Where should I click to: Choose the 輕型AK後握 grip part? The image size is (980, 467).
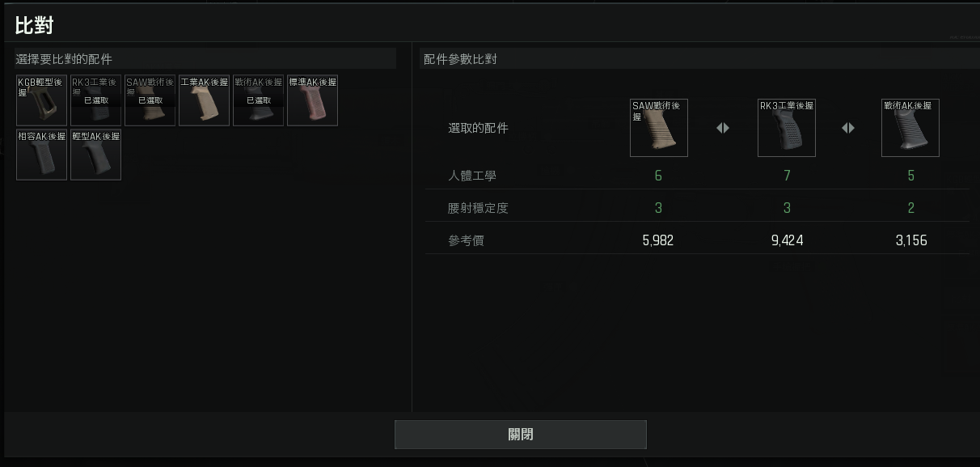95,155
